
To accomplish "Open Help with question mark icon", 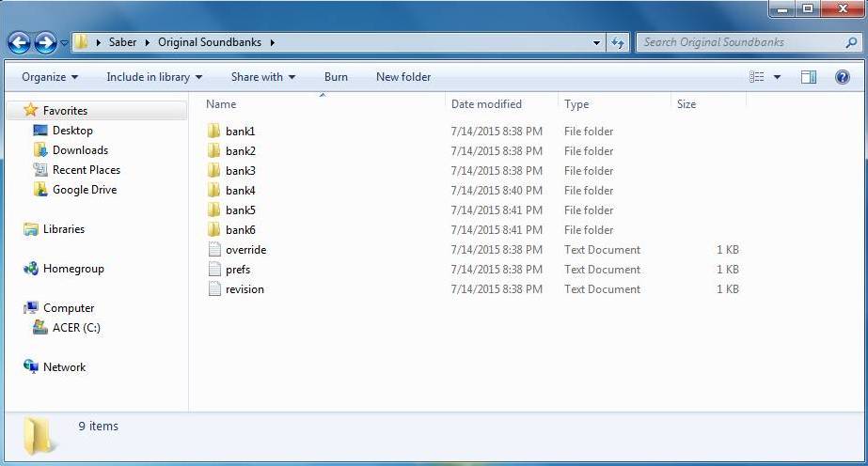I will (x=843, y=77).
